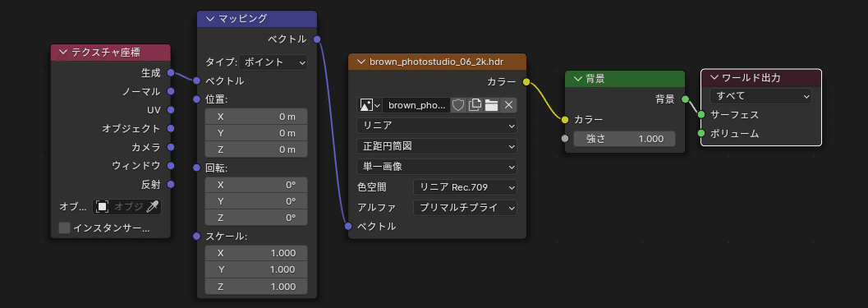Click the 位置 input socket on マッピング
Image resolution: width=868 pixels, height=308 pixels.
[196, 99]
